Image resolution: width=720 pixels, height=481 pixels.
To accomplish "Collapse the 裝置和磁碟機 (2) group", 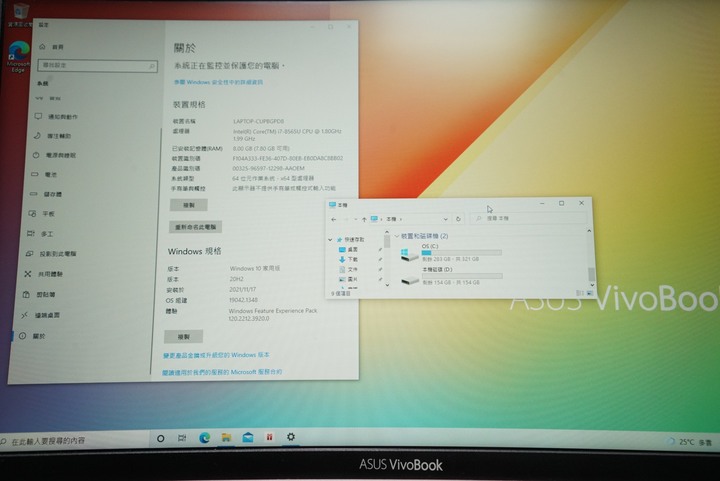I will point(397,236).
